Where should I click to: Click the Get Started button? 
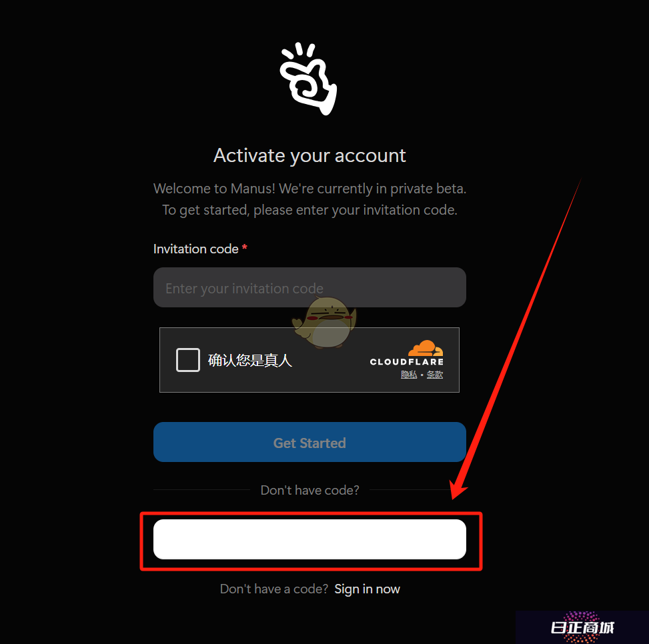tap(309, 442)
